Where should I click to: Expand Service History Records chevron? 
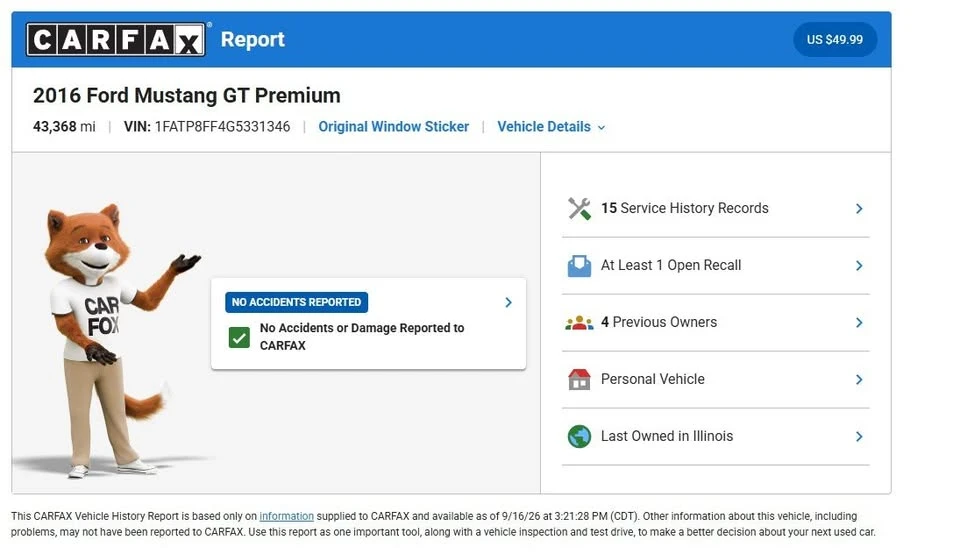[859, 209]
